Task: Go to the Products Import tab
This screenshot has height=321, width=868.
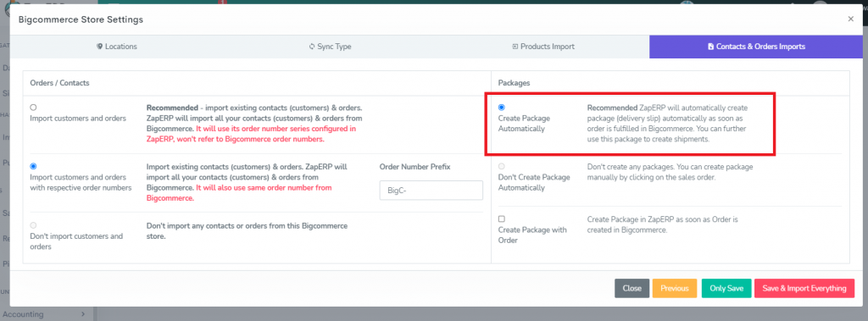Action: pyautogui.click(x=543, y=47)
